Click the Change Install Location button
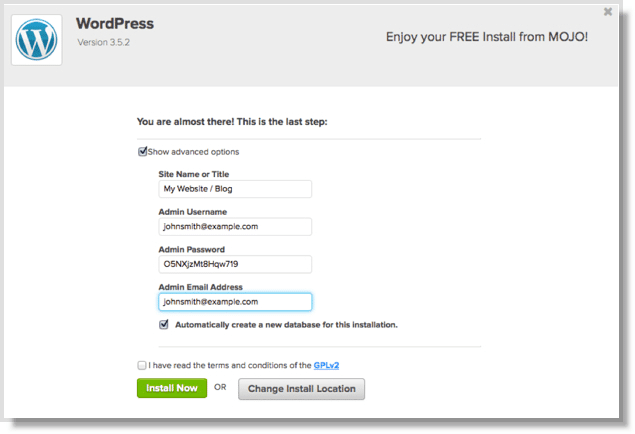The height and width of the screenshot is (434, 635). [x=301, y=388]
